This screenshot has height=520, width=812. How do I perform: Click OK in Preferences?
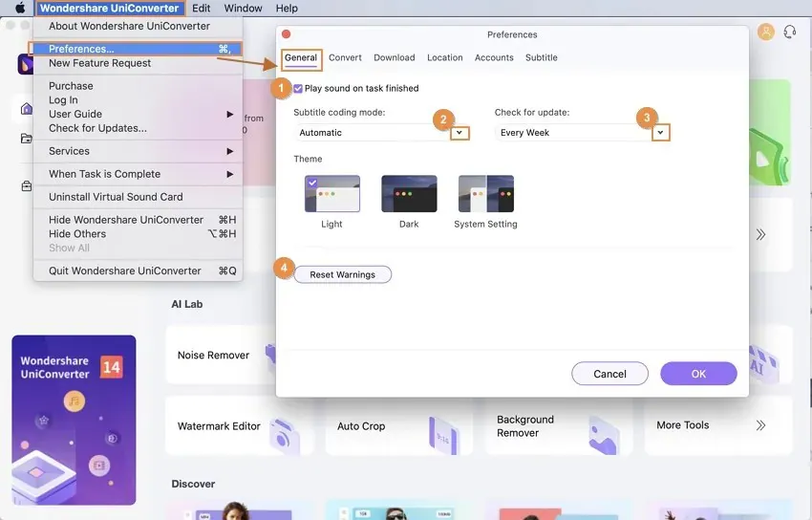tap(698, 374)
